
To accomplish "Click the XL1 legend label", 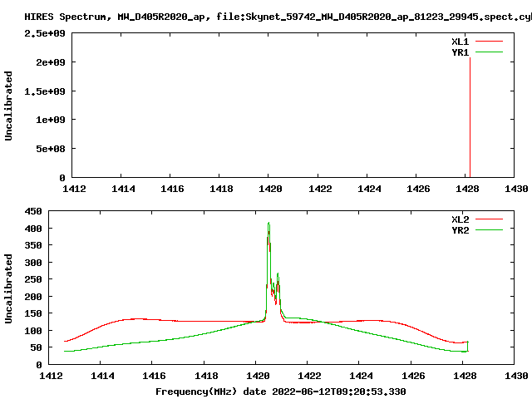I will click(x=460, y=42).
